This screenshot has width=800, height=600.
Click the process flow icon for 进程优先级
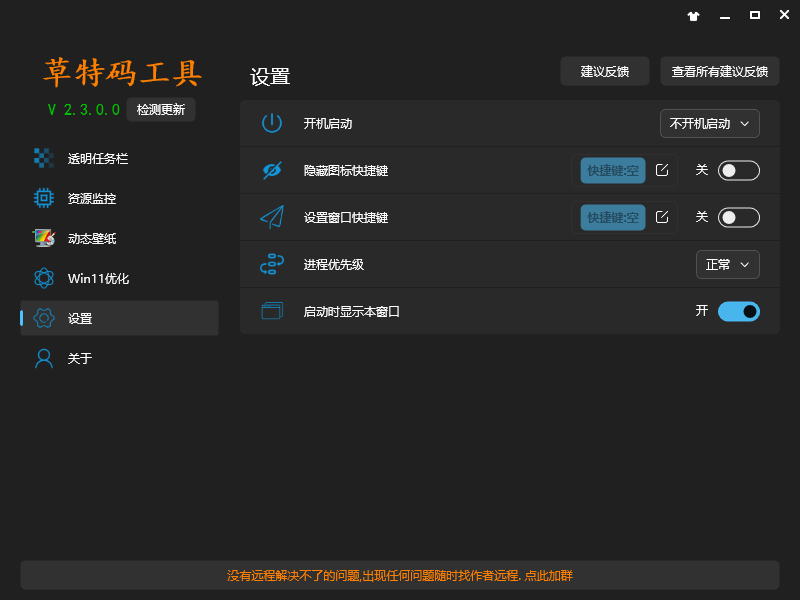tap(272, 264)
